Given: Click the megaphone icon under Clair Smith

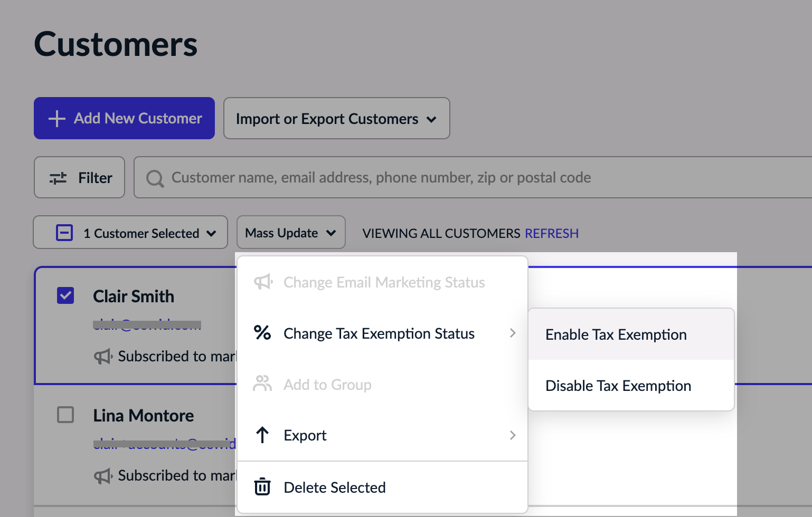Looking at the screenshot, I should click(103, 357).
